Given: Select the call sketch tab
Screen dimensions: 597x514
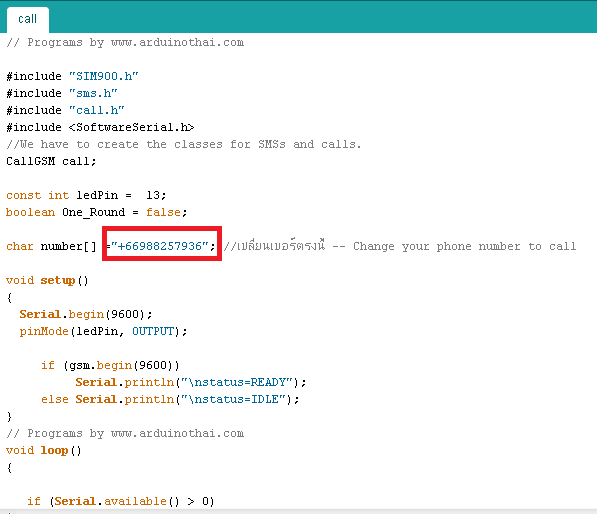Looking at the screenshot, I should tap(27, 19).
